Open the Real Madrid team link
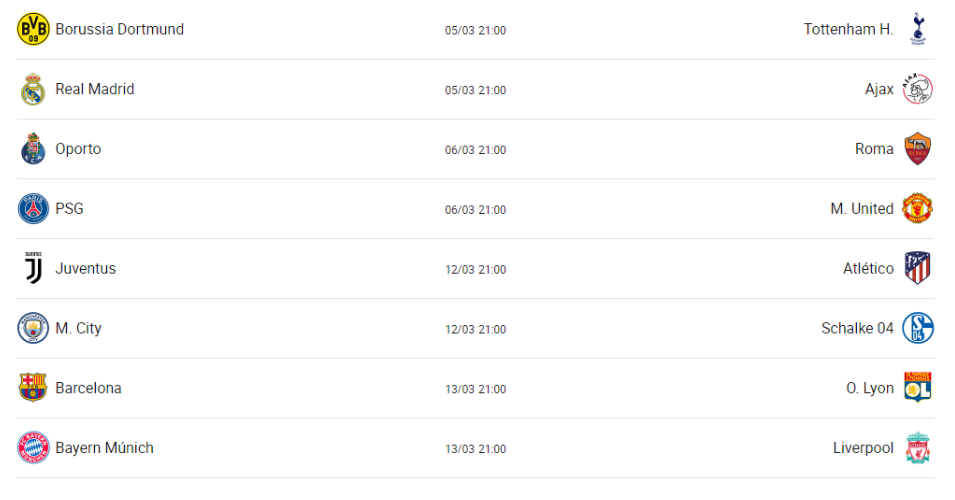 pos(94,89)
